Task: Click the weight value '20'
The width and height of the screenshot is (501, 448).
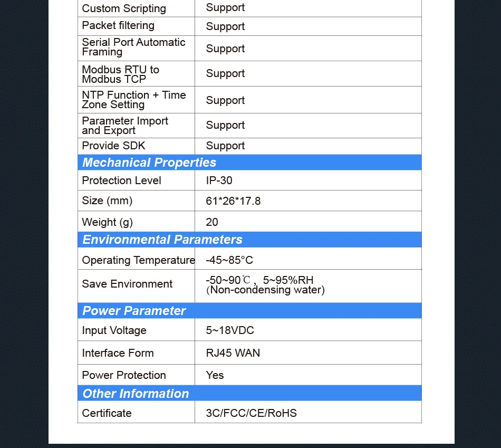Action: [x=212, y=222]
